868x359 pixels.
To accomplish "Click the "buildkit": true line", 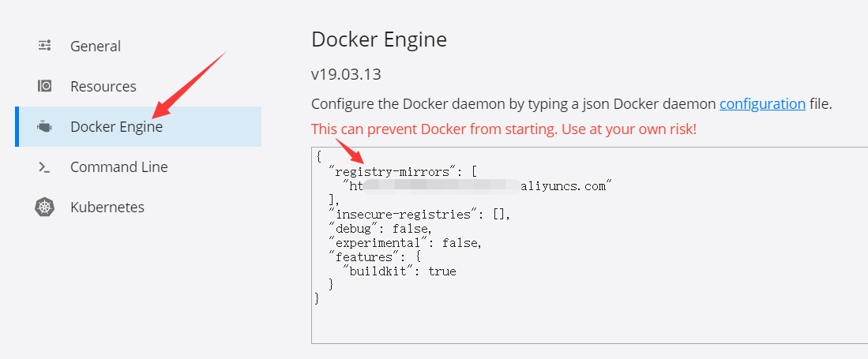I will tap(399, 271).
